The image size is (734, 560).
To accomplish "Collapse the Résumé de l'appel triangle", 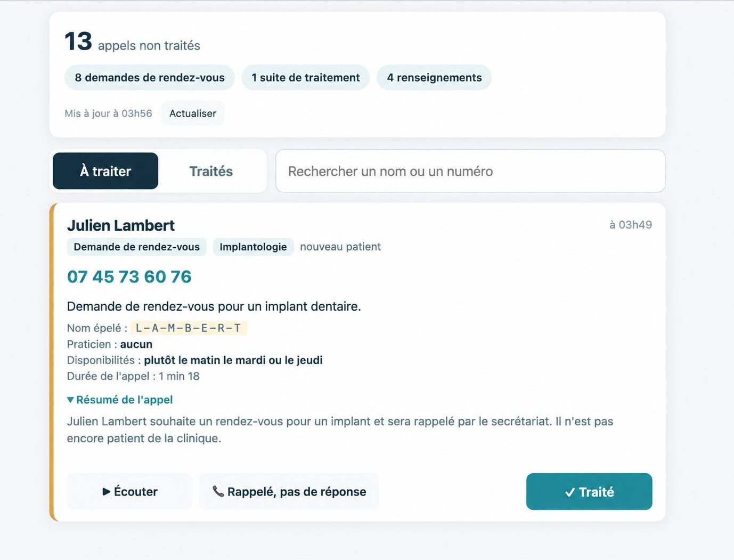I will click(70, 400).
